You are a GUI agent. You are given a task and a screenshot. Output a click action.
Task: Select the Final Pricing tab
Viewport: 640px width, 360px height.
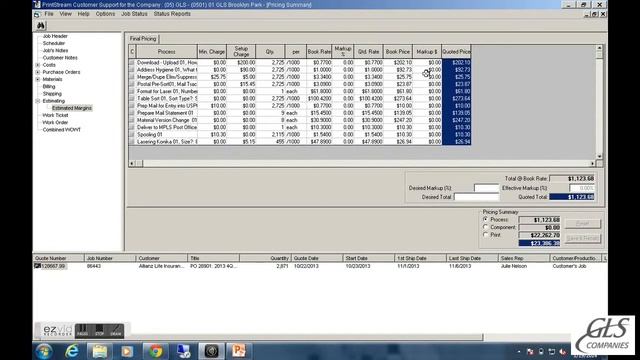tap(143, 39)
